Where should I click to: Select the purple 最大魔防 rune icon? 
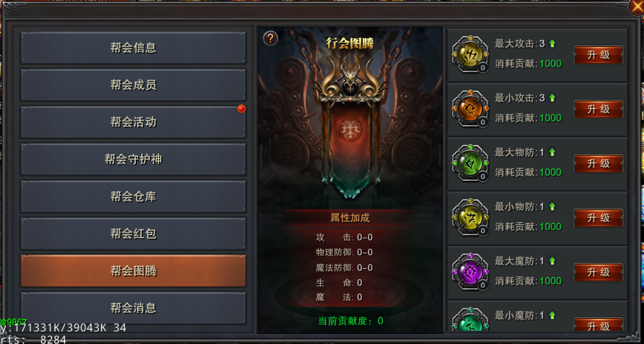coord(471,272)
